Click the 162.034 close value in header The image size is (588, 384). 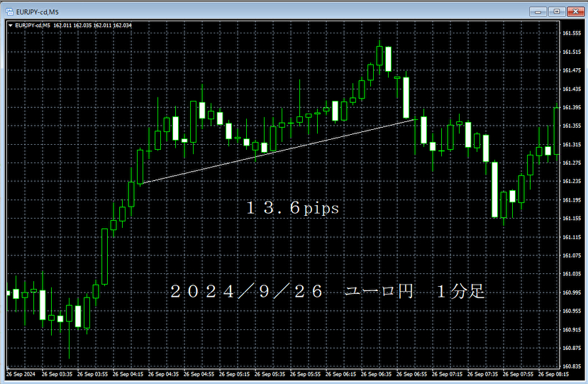tap(122, 26)
